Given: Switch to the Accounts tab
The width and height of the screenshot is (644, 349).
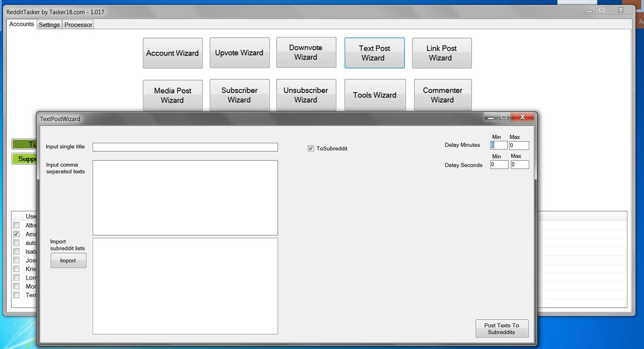Looking at the screenshot, I should pos(22,24).
